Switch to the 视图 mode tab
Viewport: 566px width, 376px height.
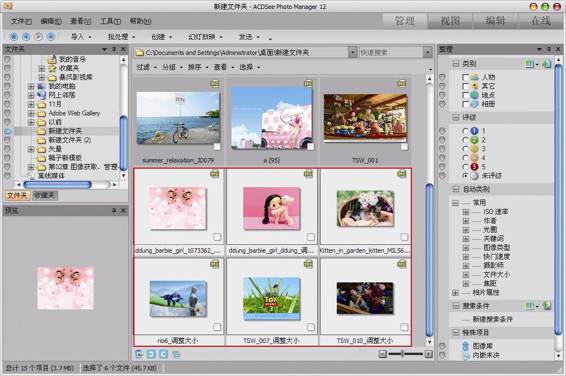click(450, 21)
